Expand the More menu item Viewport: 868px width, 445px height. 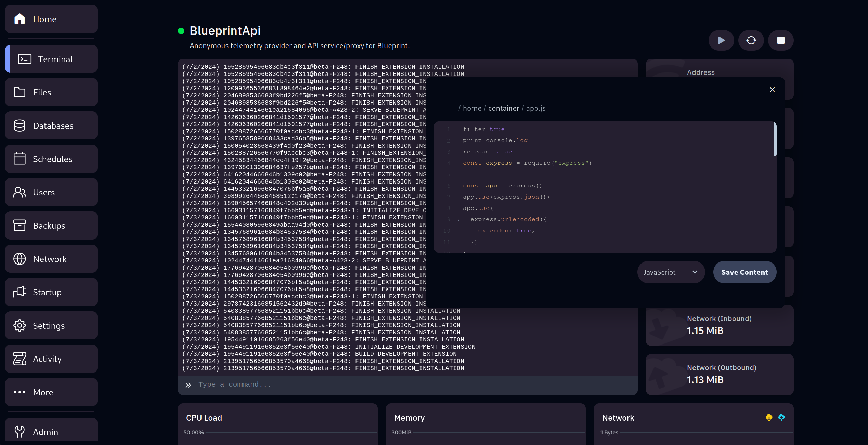(52, 392)
